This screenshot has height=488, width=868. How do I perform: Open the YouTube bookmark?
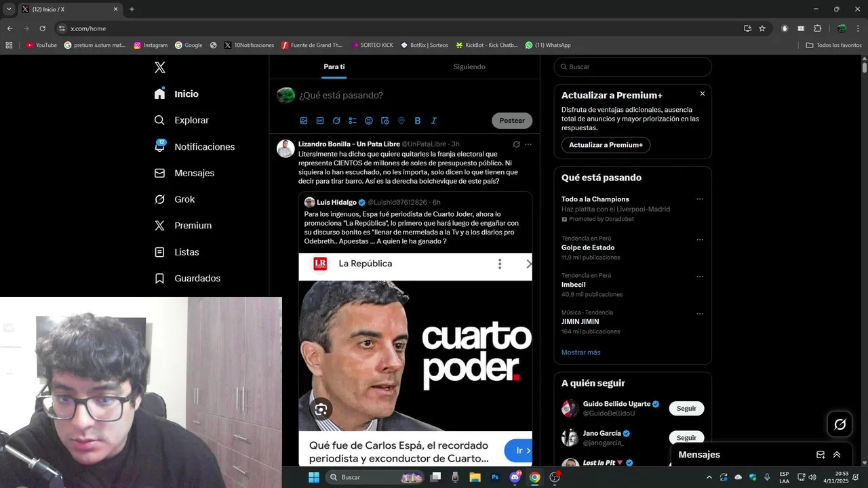pyautogui.click(x=41, y=45)
